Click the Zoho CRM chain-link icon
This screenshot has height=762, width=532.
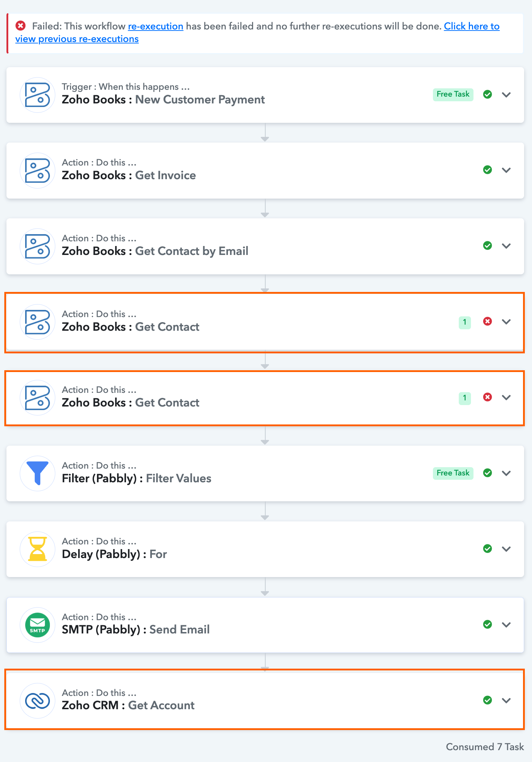37,701
